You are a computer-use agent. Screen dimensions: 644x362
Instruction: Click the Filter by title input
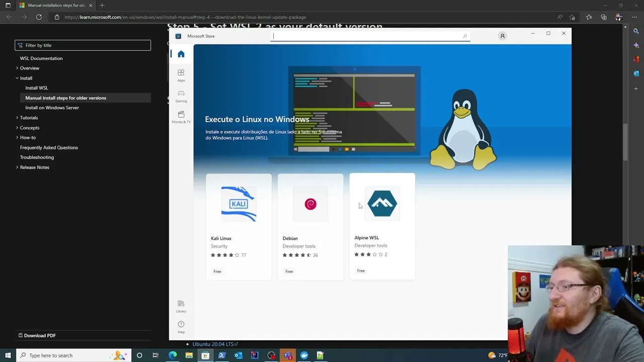coord(83,45)
